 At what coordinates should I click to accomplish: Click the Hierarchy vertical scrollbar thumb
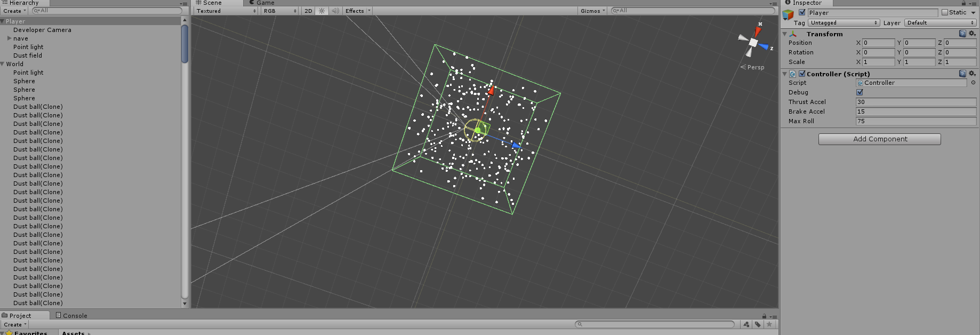point(185,44)
